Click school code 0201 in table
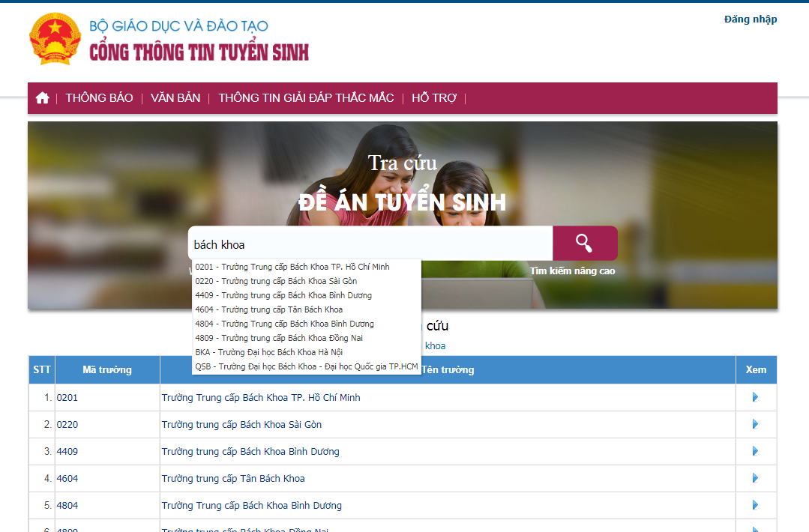Image resolution: width=809 pixels, height=532 pixels. coord(67,397)
